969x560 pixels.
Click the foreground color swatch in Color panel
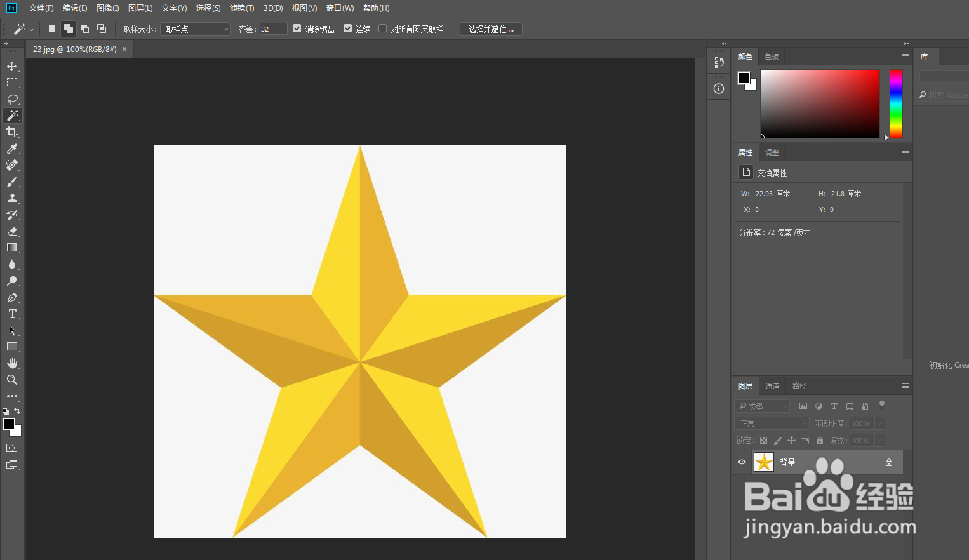[x=744, y=78]
